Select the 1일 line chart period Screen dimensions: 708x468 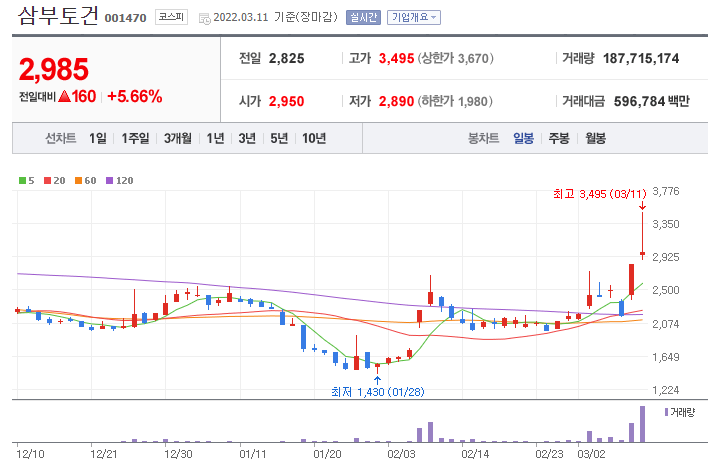click(98, 138)
